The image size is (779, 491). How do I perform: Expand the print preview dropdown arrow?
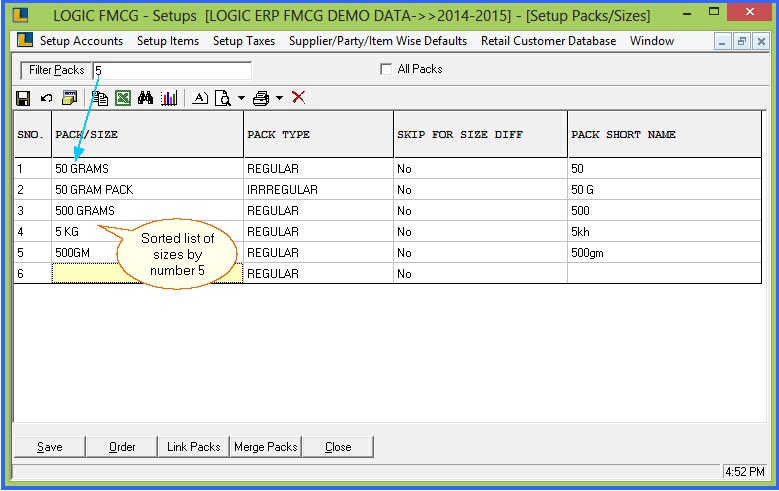click(241, 98)
